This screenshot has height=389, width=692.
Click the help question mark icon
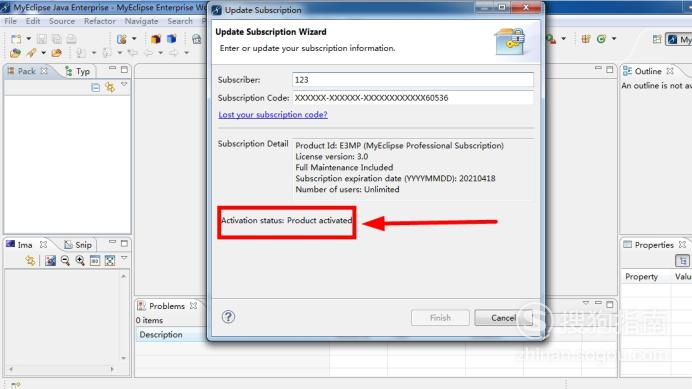[x=228, y=317]
